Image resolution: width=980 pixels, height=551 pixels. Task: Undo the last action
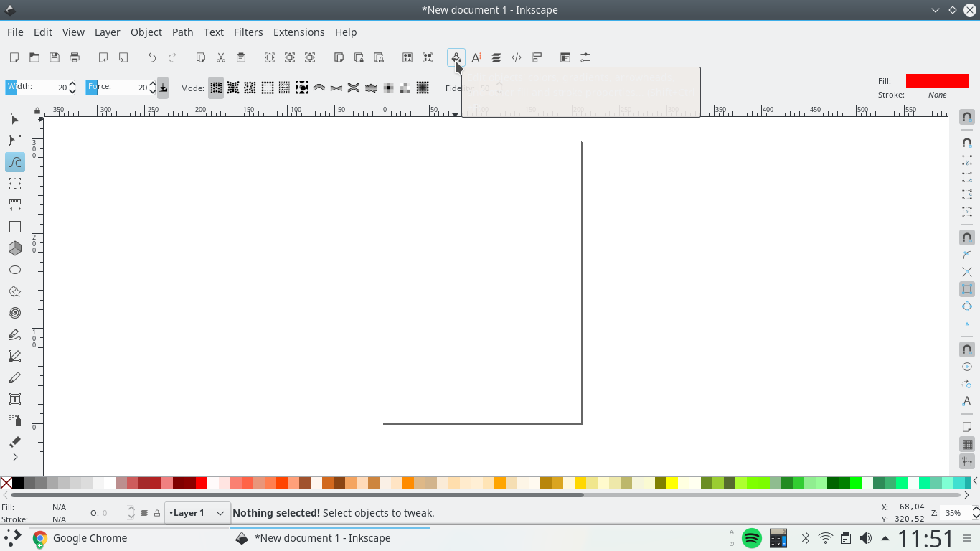pyautogui.click(x=151, y=57)
